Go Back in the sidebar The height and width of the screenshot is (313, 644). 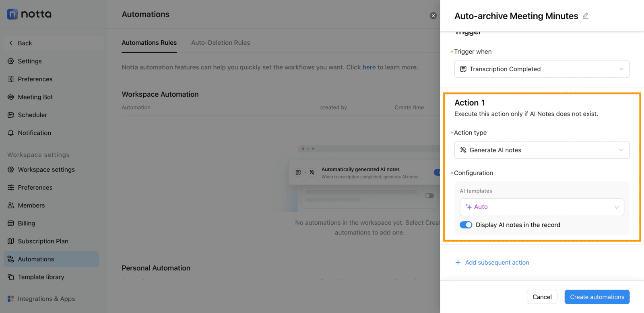coord(54,43)
